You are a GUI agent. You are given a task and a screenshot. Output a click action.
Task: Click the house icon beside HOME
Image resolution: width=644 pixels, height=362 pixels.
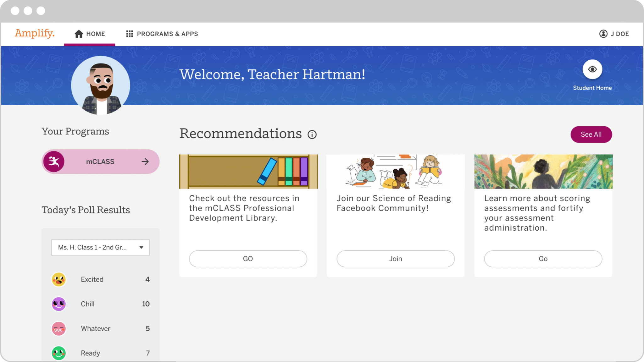tap(79, 34)
